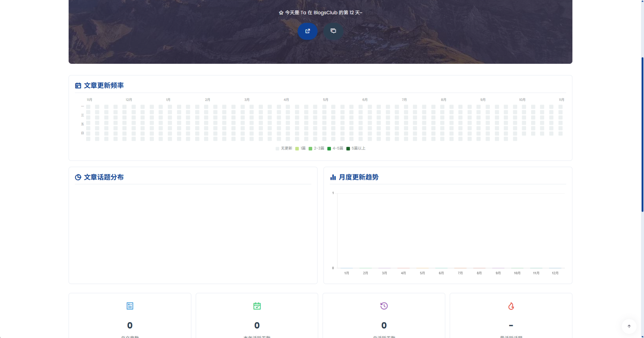
Task: Click the bar-chart icon next to 月度更新趋势
Action: coord(333,177)
